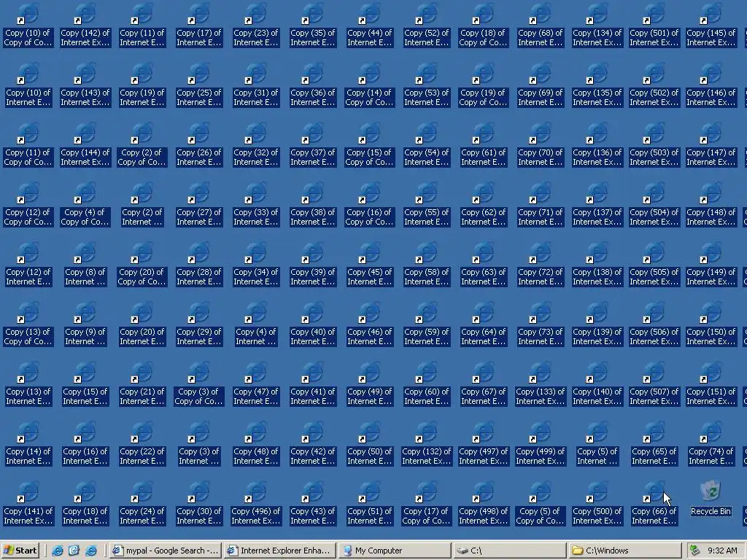Select the Copy (23) of Internet Explorer shortcut
The image size is (747, 560).
pyautogui.click(x=256, y=25)
